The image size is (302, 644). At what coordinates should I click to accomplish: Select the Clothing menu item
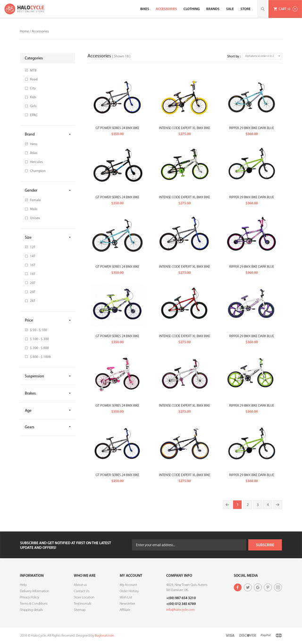[191, 9]
